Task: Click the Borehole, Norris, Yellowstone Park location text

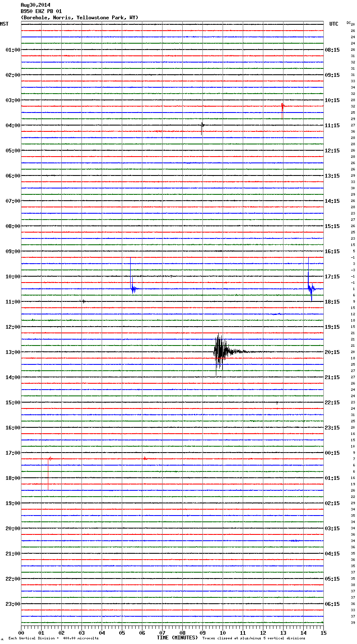Action: (79, 18)
